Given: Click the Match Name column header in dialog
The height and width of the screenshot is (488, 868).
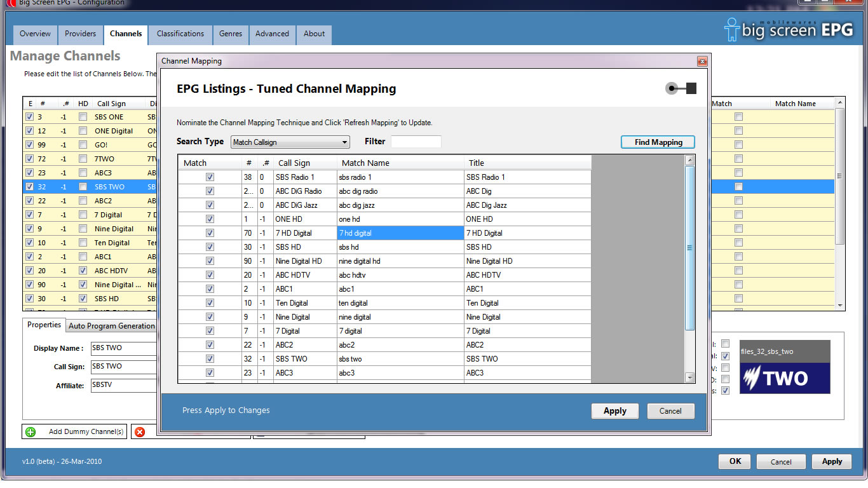Looking at the screenshot, I should coord(401,163).
